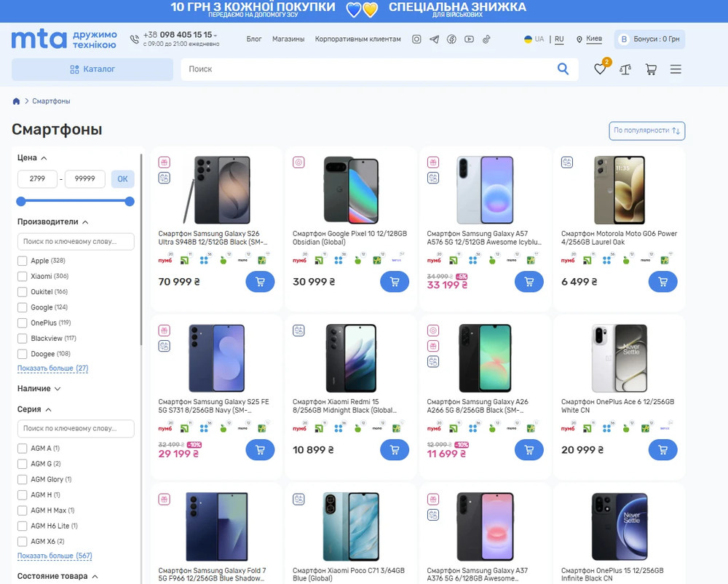Check the AGM H6 Lite series filter
Viewport: 728px width, 584px height.
click(23, 526)
